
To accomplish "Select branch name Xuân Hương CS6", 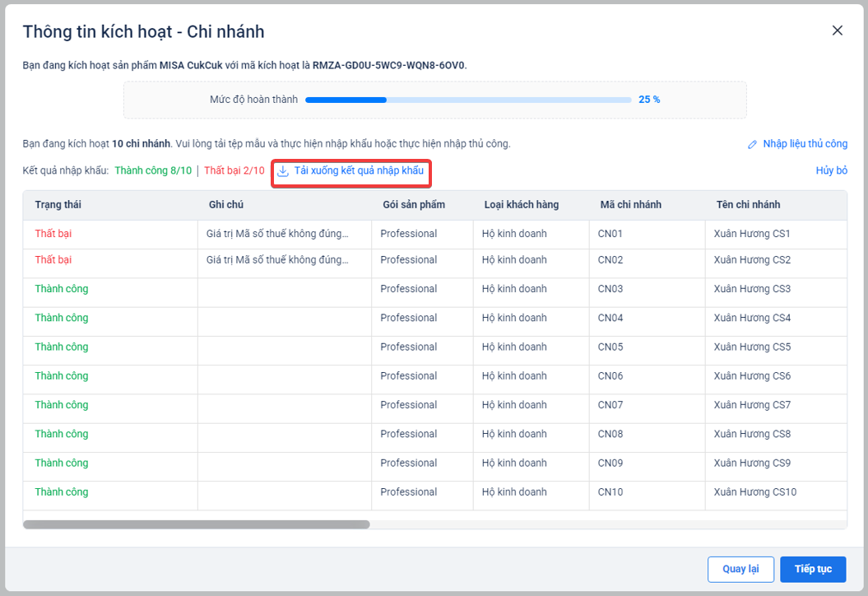I will coord(752,376).
